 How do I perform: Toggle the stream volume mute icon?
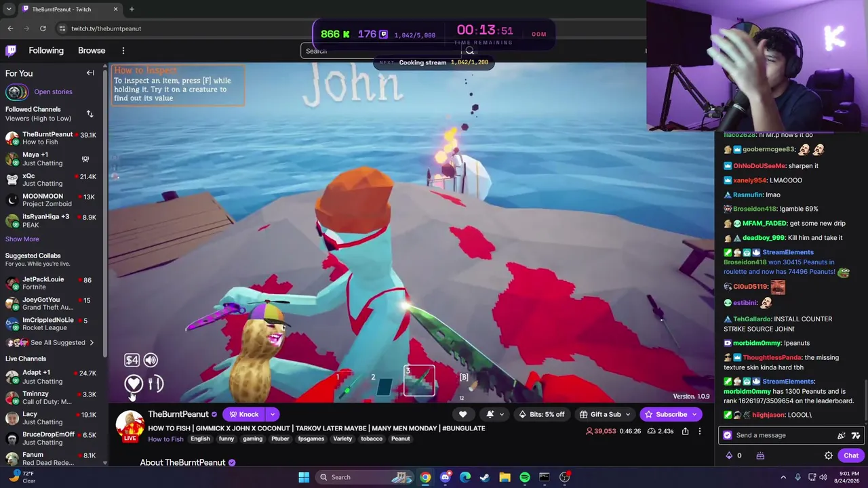151,360
